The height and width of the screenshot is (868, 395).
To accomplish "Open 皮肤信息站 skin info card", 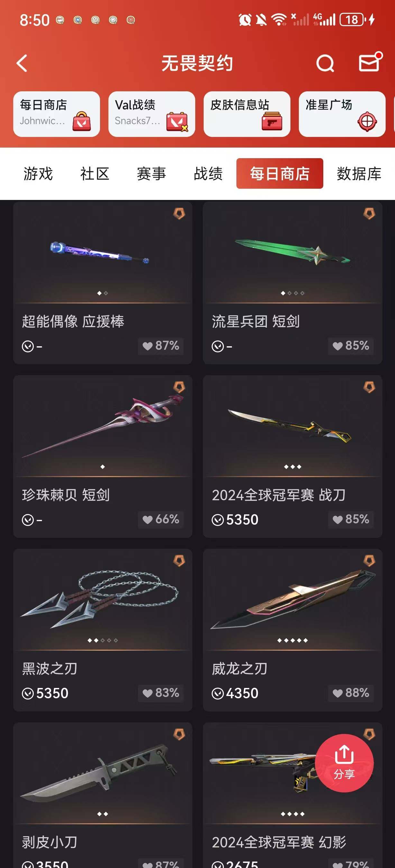I will (247, 114).
